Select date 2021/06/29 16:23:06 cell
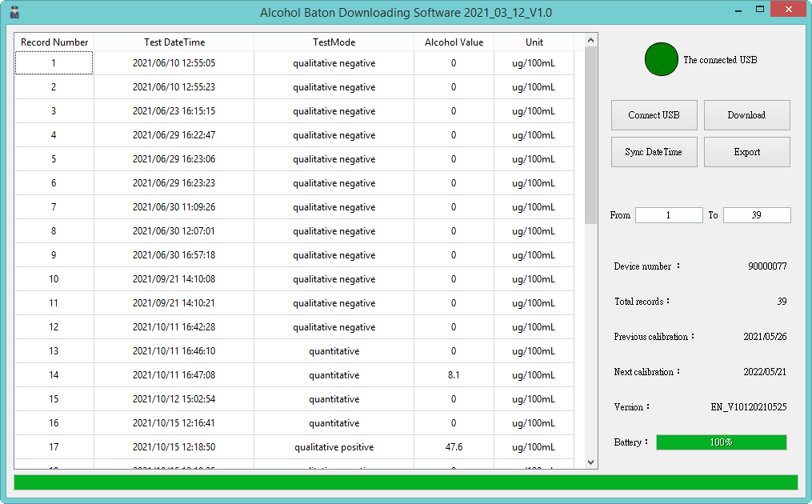The image size is (812, 504). 174,159
